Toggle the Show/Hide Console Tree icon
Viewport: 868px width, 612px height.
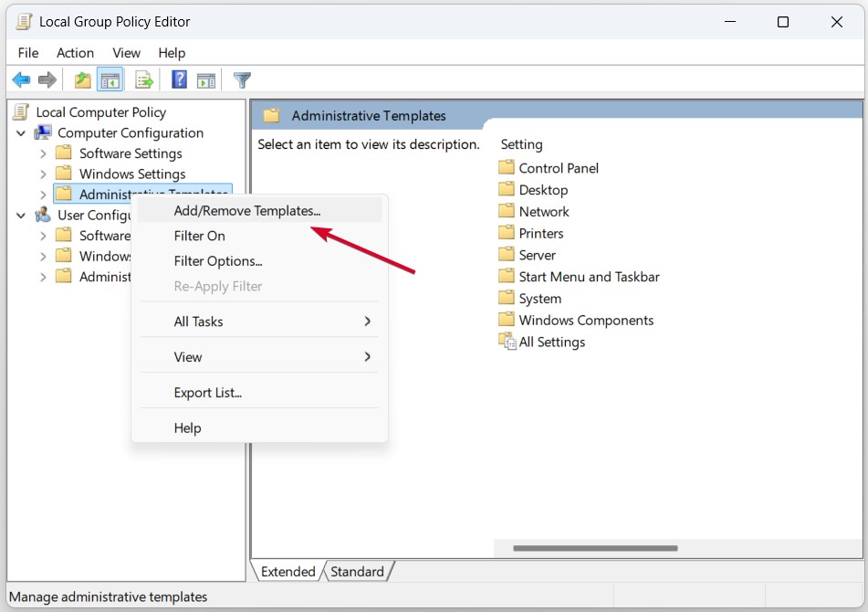coord(110,80)
